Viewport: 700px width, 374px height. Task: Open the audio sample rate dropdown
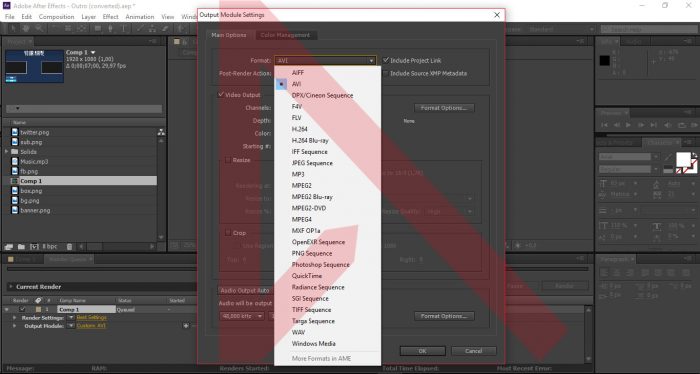(x=242, y=316)
